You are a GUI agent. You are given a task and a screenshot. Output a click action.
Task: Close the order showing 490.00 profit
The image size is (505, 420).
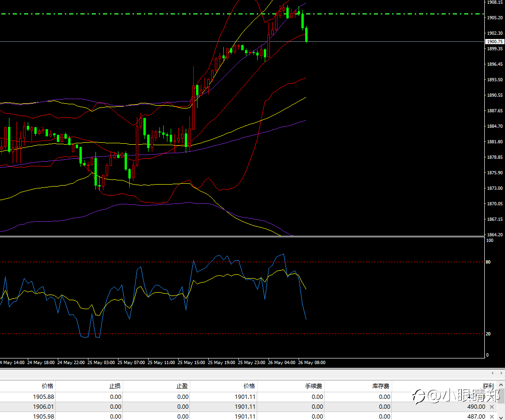tap(492, 407)
